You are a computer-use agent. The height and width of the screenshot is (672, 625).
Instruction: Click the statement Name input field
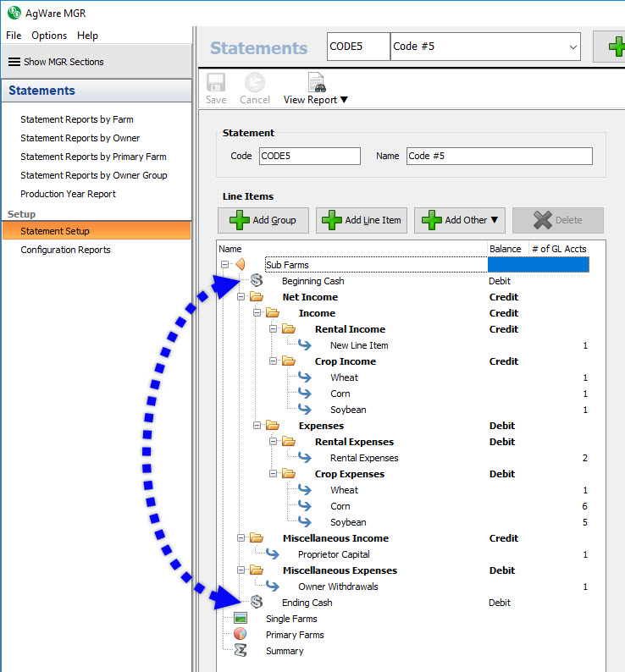(499, 156)
